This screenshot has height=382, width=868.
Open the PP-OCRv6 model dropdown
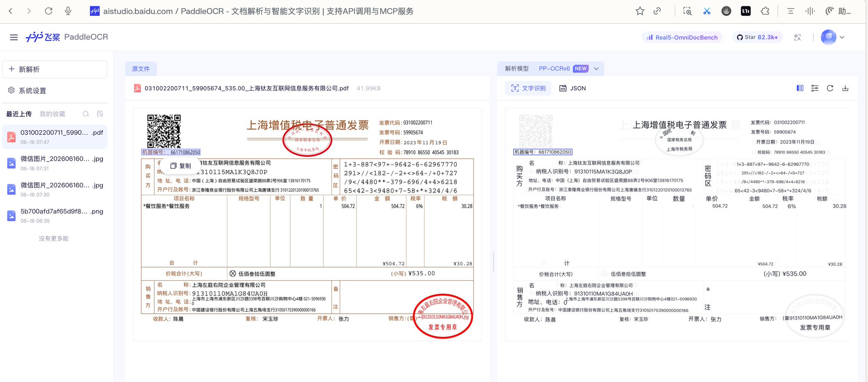click(568, 69)
